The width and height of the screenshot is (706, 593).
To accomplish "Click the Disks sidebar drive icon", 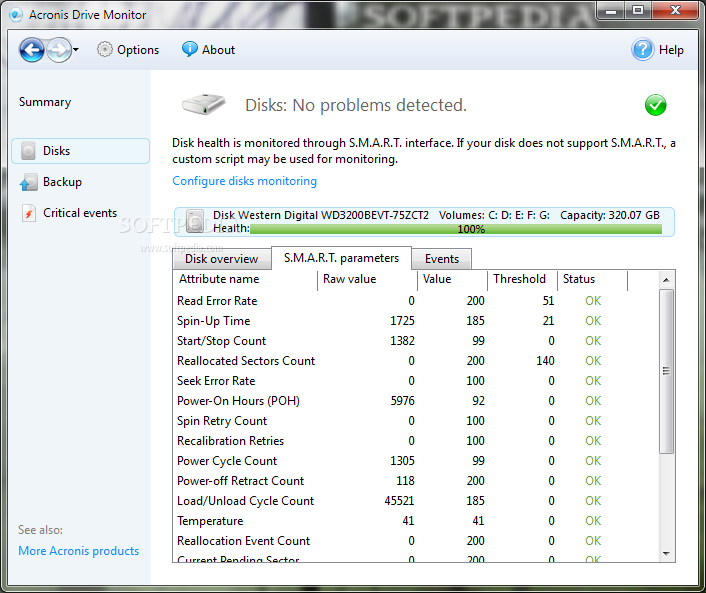I will pyautogui.click(x=28, y=151).
